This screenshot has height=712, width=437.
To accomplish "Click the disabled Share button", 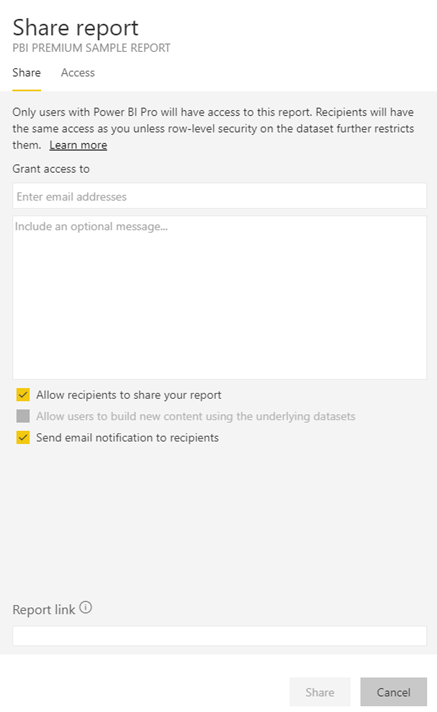I will (320, 692).
